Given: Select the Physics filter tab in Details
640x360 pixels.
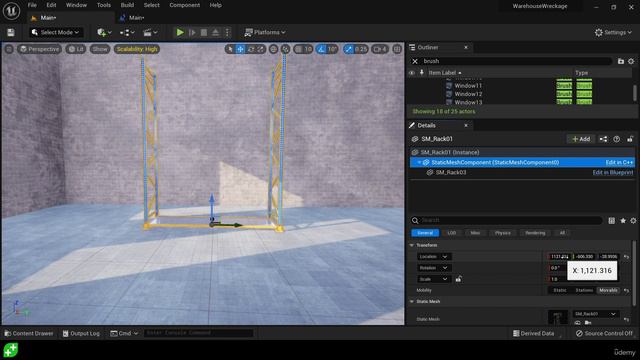Looking at the screenshot, I should point(502,233).
